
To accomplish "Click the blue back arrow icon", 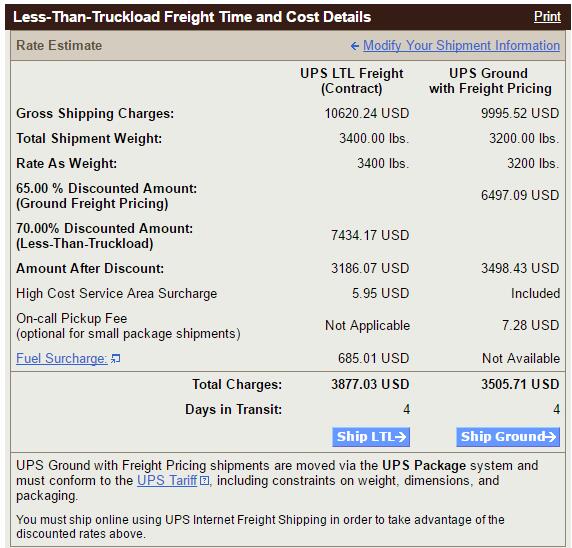I will point(355,46).
